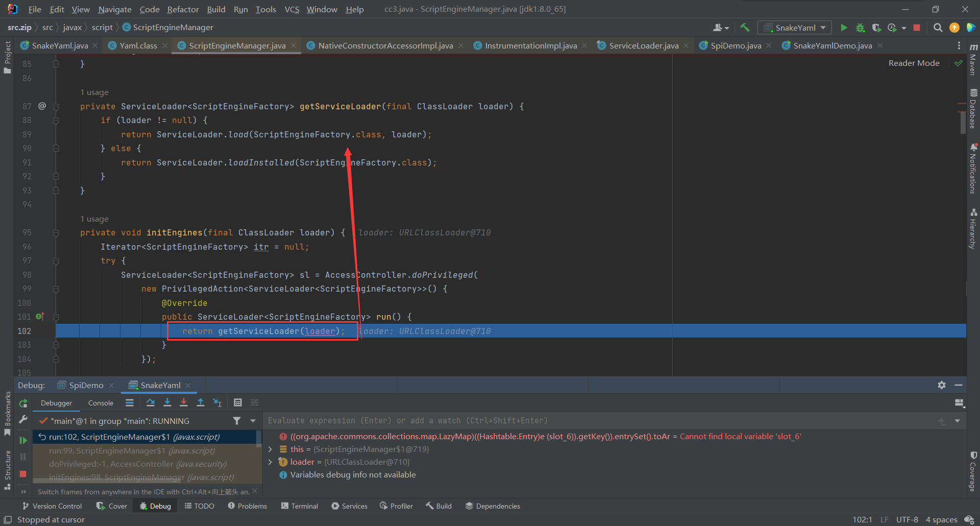Open debug panel gear settings
This screenshot has height=526, width=980.
(942, 385)
